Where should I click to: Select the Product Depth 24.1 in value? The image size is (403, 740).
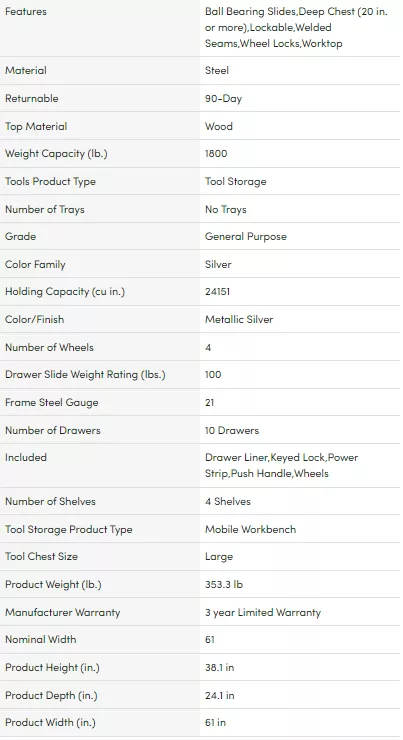click(x=219, y=696)
